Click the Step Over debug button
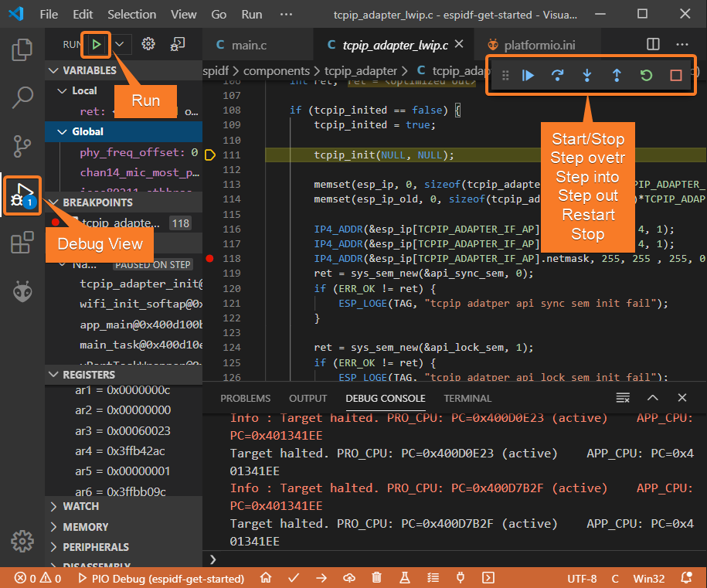This screenshot has width=707, height=588. (557, 76)
